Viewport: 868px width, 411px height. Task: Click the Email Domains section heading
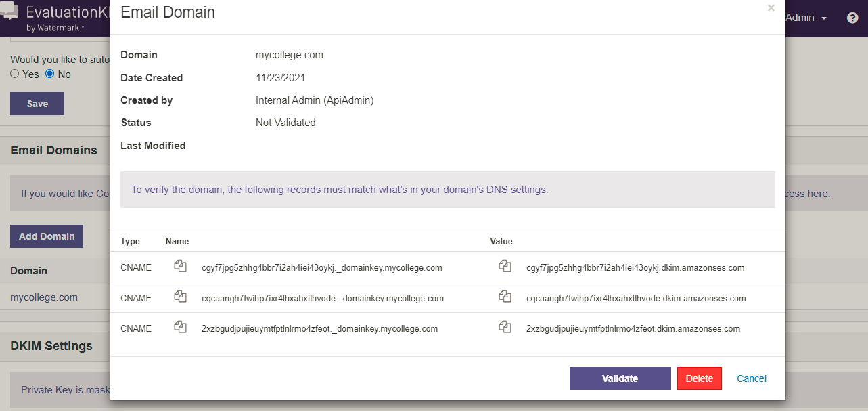pyautogui.click(x=53, y=150)
